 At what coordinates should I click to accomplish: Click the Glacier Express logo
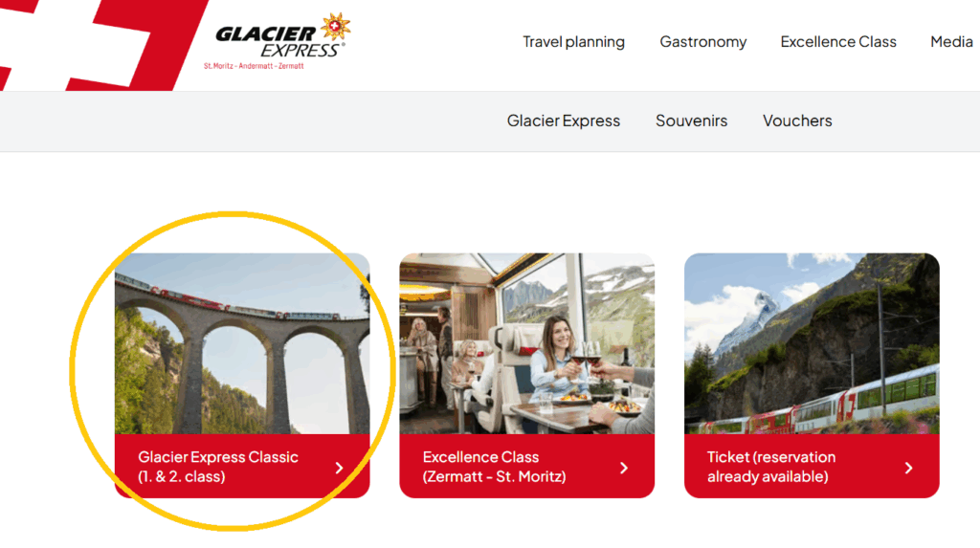(277, 41)
